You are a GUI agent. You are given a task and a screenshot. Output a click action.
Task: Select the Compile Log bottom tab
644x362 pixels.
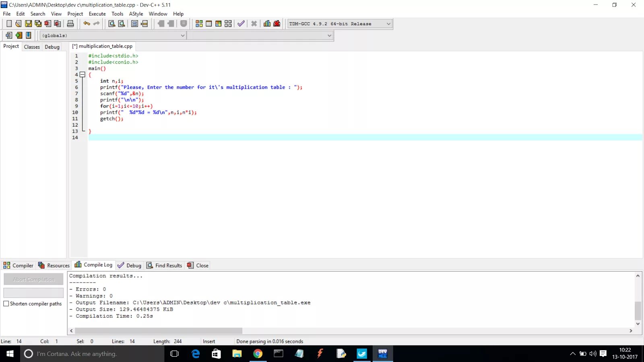coord(93,265)
